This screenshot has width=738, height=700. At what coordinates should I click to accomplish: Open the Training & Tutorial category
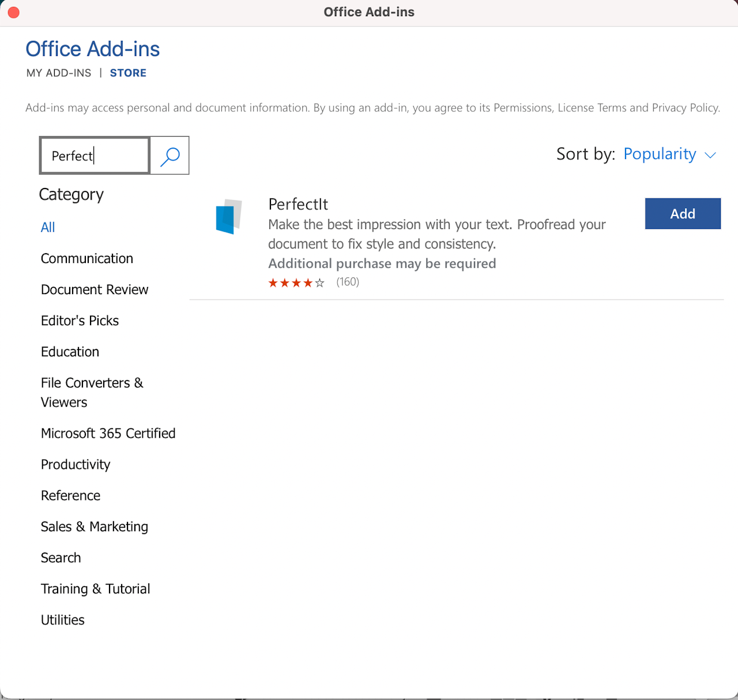95,589
